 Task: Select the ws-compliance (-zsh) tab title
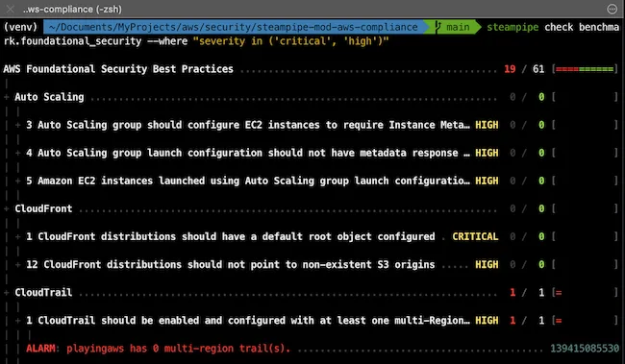tap(72, 9)
